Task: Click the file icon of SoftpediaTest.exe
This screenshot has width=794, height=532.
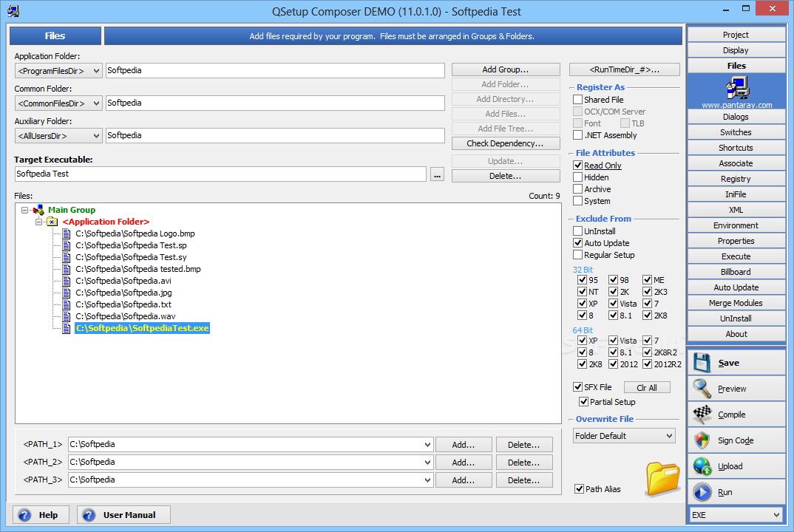Action: [x=67, y=328]
